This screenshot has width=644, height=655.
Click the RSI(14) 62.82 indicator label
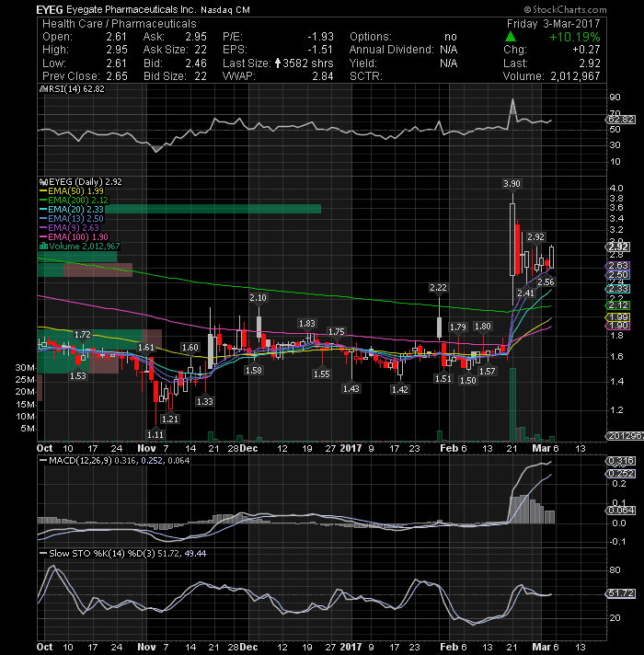pos(76,88)
